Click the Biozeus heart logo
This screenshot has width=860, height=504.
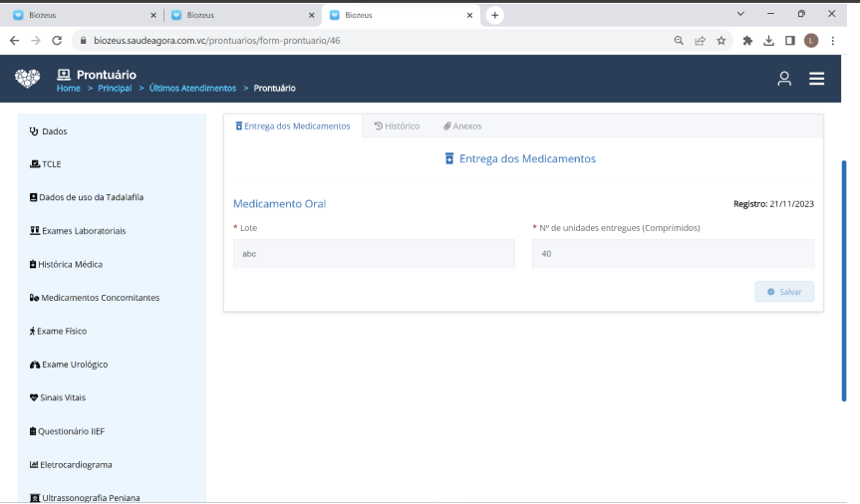click(x=28, y=79)
